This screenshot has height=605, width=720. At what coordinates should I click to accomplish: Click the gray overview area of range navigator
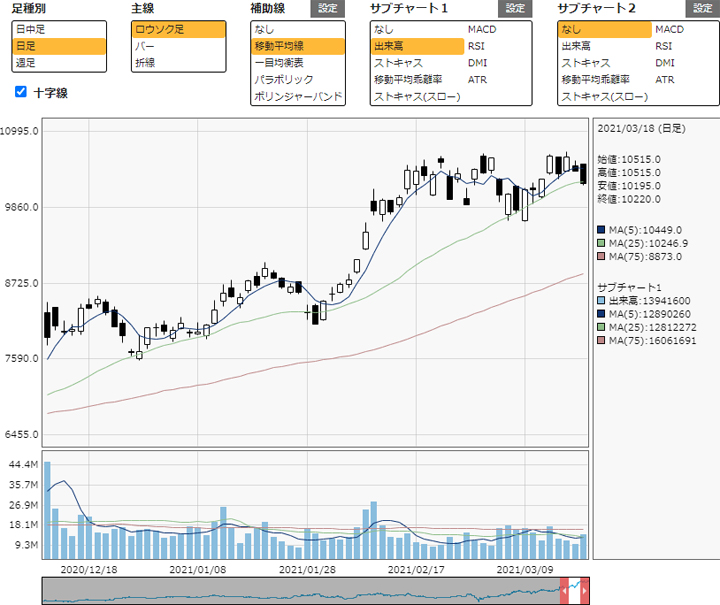[301, 591]
